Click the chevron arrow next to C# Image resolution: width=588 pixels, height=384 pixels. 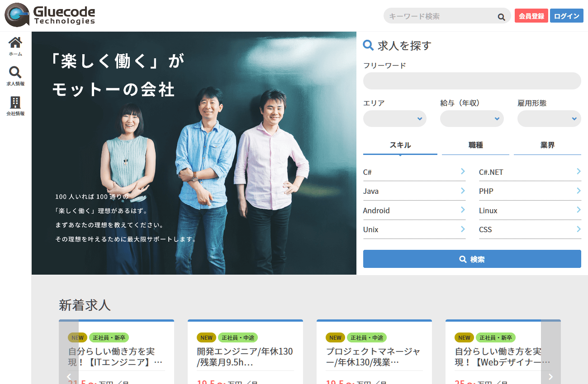[463, 171]
